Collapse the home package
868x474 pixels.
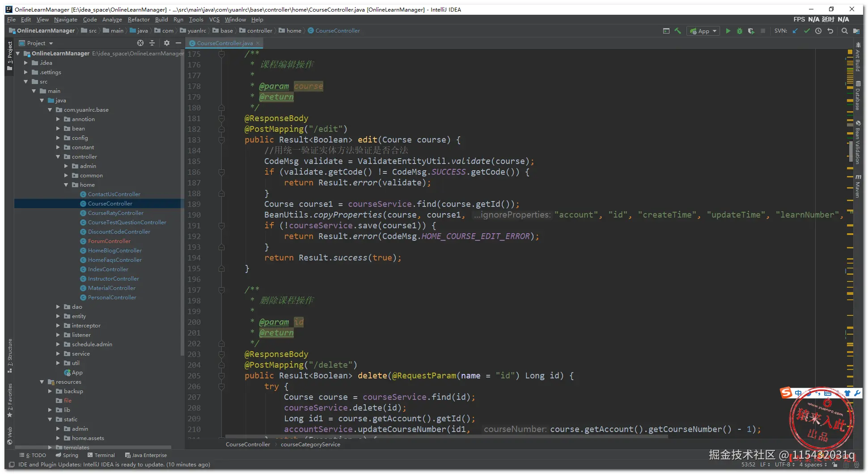pyautogui.click(x=66, y=185)
